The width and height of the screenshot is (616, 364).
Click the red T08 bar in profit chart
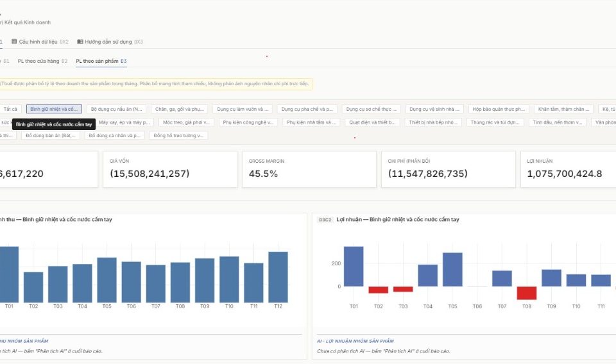pyautogui.click(x=527, y=293)
